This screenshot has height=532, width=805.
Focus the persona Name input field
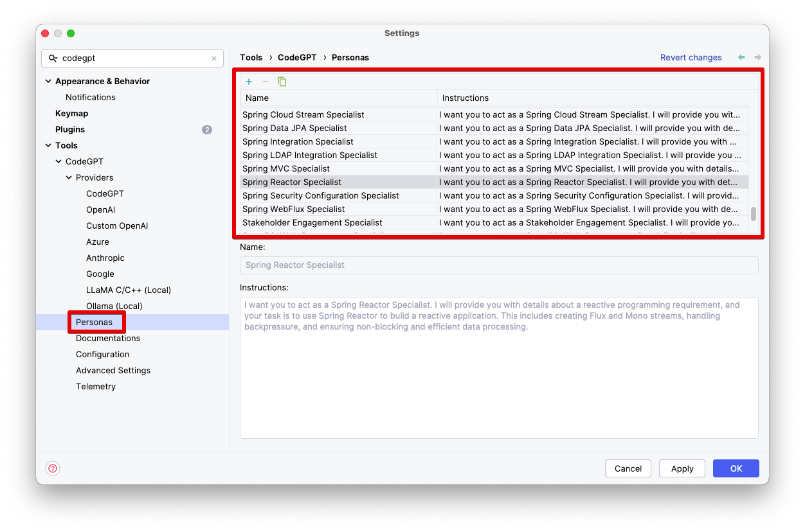point(499,265)
